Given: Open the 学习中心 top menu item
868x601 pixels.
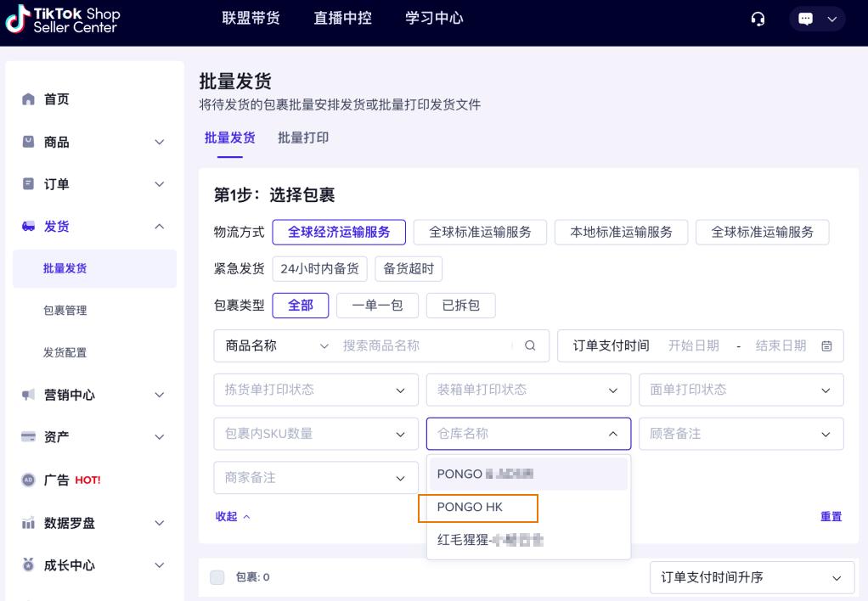Looking at the screenshot, I should tap(432, 18).
